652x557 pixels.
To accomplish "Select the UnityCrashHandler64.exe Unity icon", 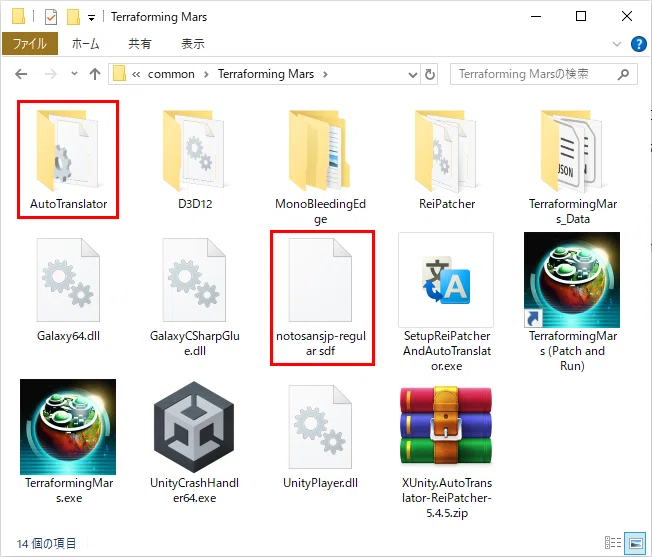I will pyautogui.click(x=194, y=426).
